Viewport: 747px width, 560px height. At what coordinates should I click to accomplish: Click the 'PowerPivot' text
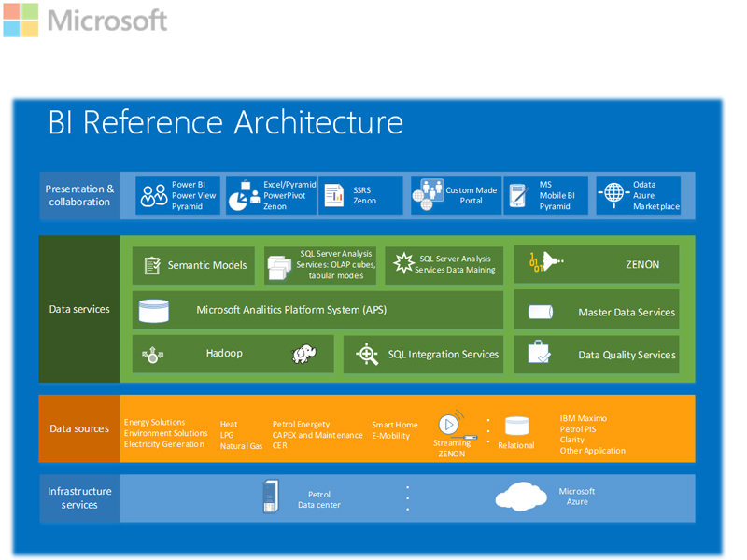285,196
